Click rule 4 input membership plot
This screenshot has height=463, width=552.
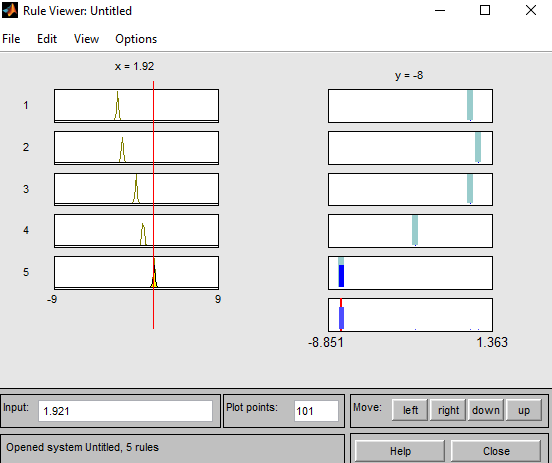point(136,231)
